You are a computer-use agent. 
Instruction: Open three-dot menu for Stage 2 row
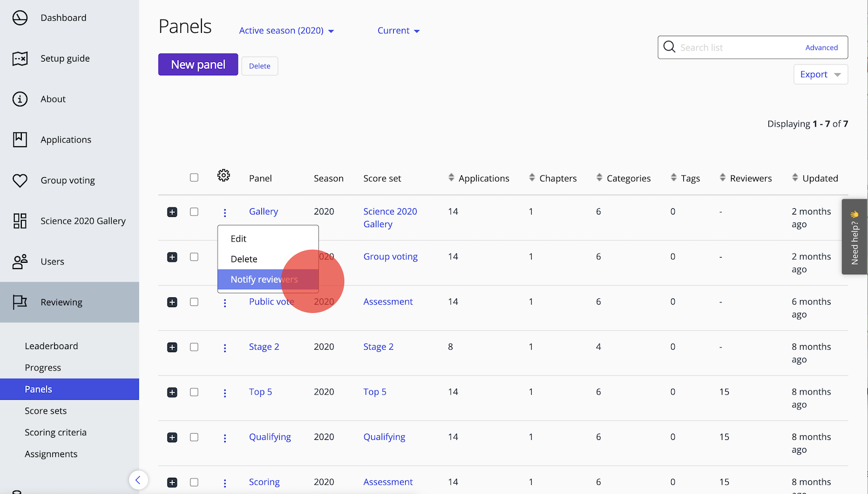click(224, 348)
